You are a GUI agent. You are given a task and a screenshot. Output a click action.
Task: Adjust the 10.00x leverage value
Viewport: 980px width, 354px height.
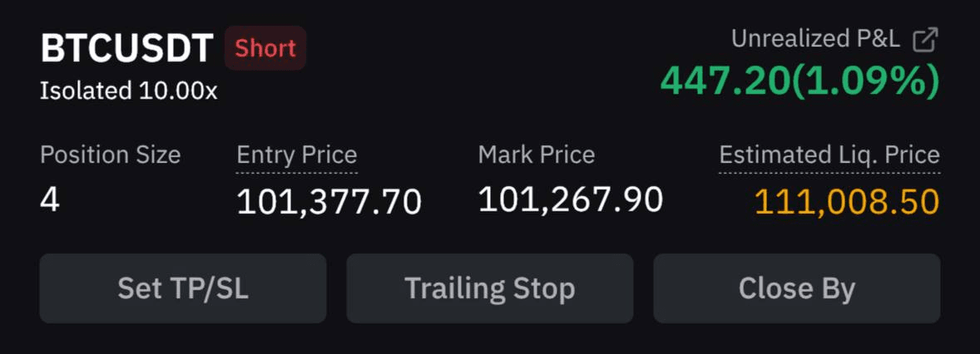(x=178, y=91)
